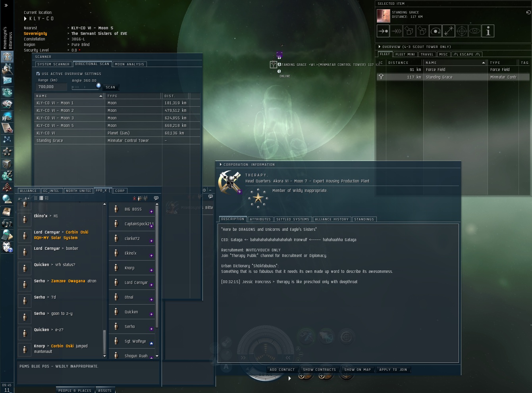Click the RQH-MY Solar System link in chat
This screenshot has height=393, width=532.
pos(56,238)
